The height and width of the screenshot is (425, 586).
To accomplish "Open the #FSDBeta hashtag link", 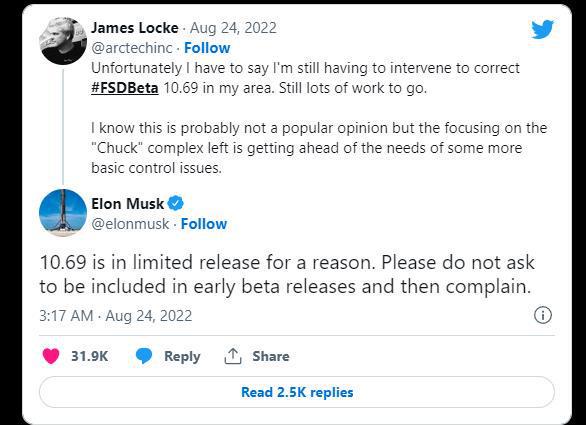I will [x=125, y=88].
